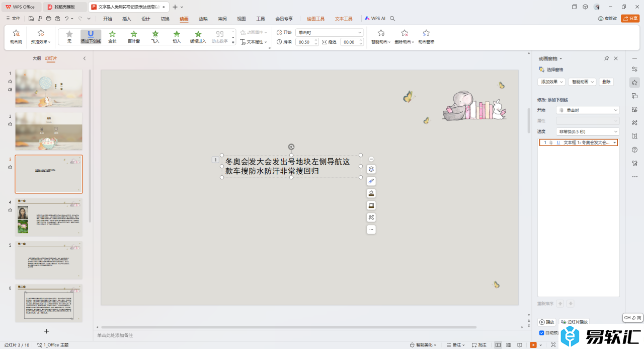Viewport: 644px width, 349px height.
Task: Click the settings sliders icon in right sidebar
Action: click(634, 69)
